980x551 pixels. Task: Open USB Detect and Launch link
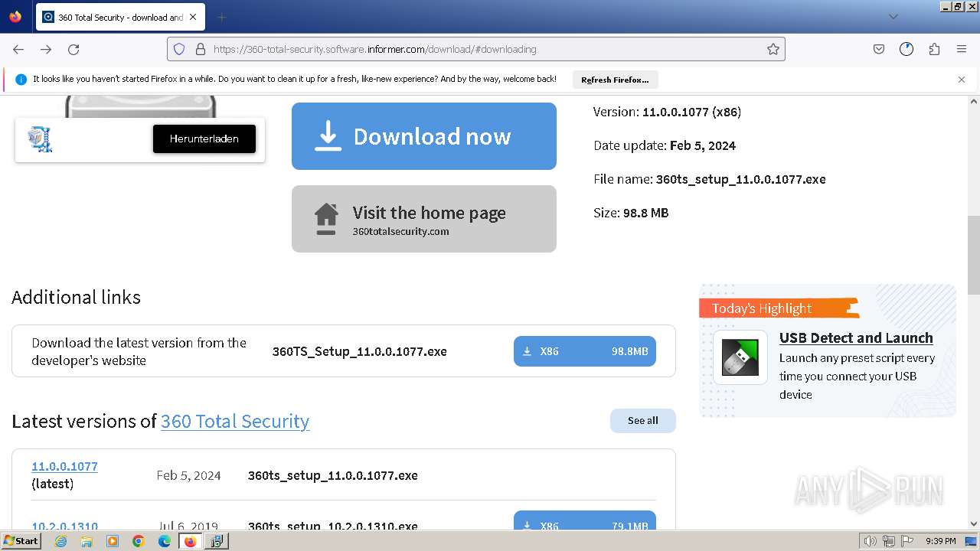[856, 337]
